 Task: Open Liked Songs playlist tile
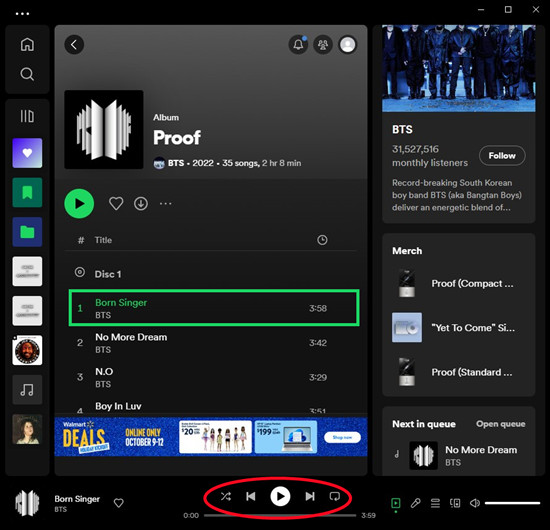pyautogui.click(x=27, y=153)
